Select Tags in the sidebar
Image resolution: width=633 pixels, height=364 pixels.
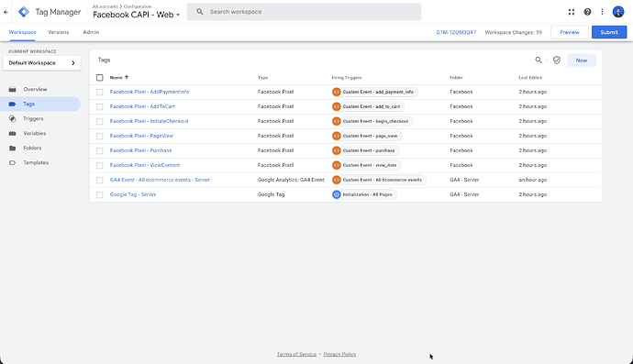coord(40,105)
